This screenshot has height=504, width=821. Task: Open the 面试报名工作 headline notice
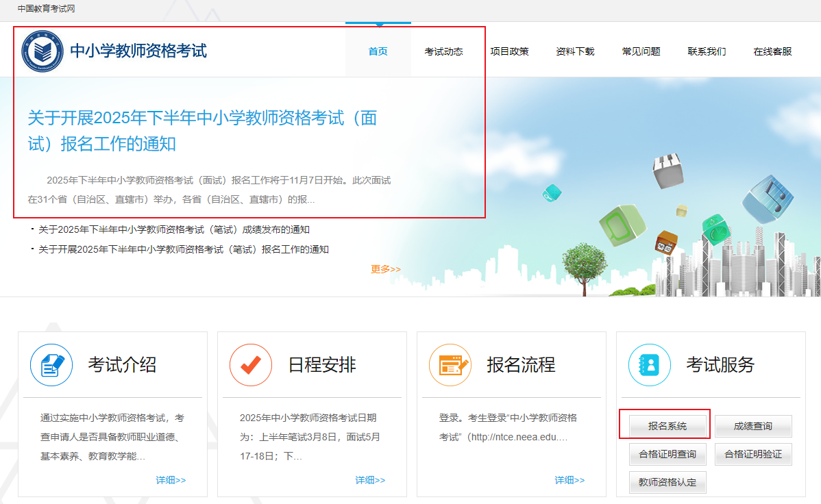pyautogui.click(x=202, y=131)
